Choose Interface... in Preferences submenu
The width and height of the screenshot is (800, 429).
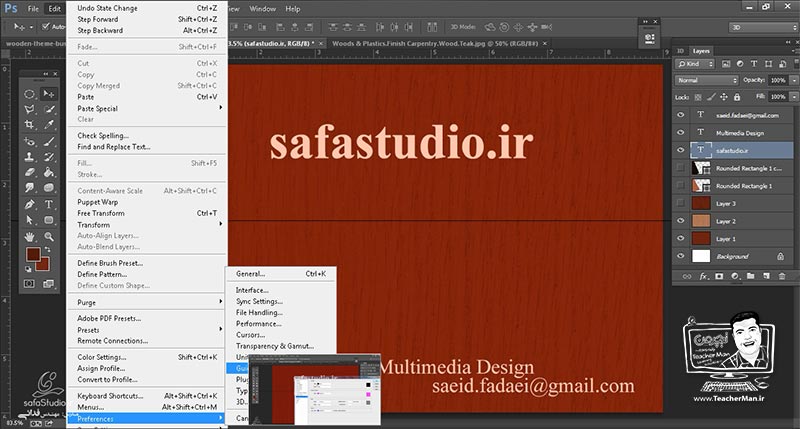point(281,290)
